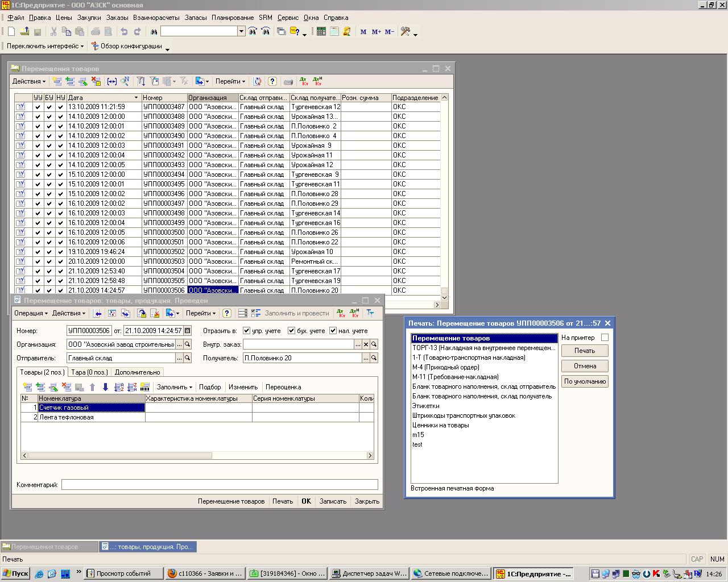This screenshot has width=728, height=582.
Task: Switch to the Дополнительно tab
Action: (137, 372)
